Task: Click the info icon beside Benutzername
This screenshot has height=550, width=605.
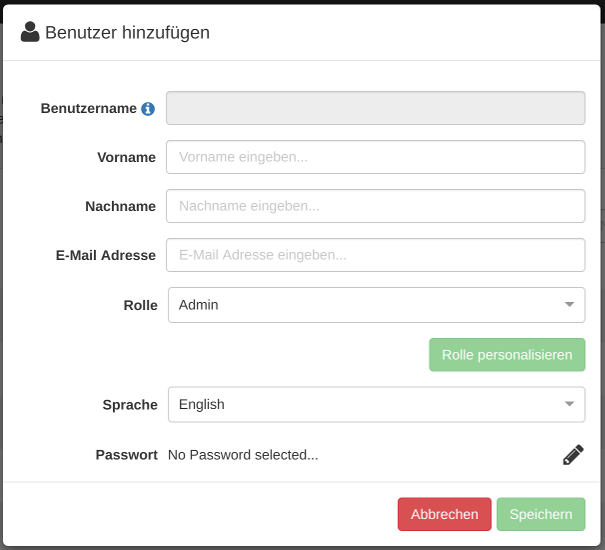Action: (x=148, y=109)
